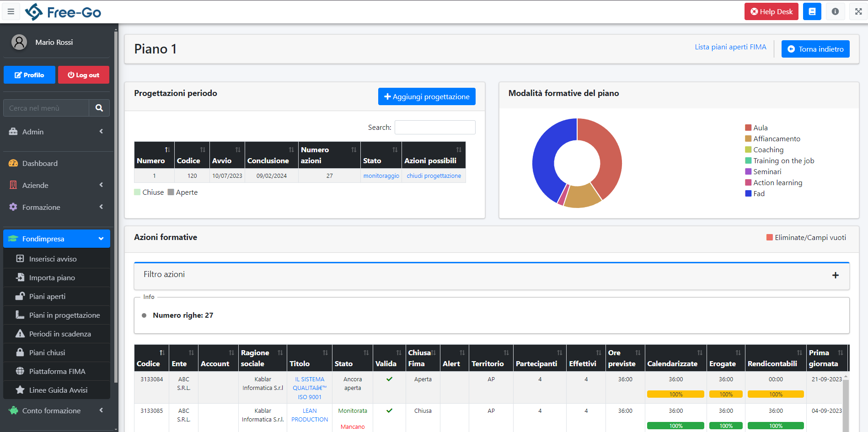This screenshot has width=868, height=432.
Task: Click the Search field in Progettazioni periodo
Action: tap(435, 127)
